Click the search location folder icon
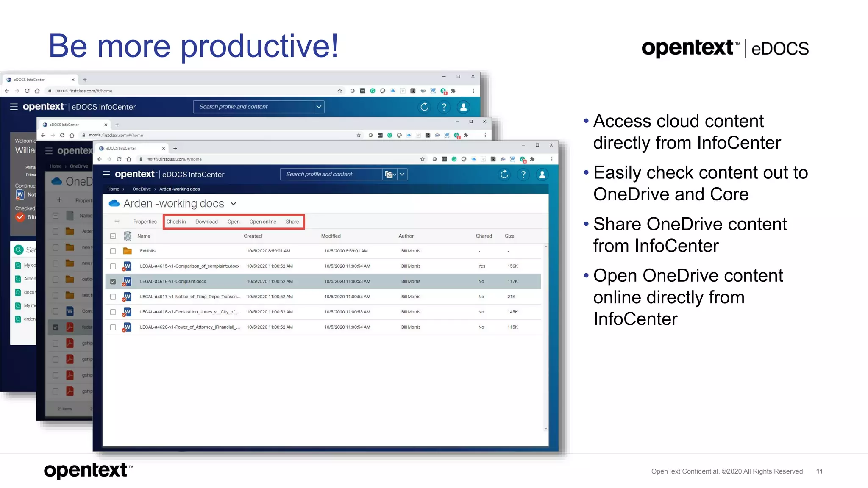This screenshot has width=868, height=488. [x=389, y=175]
